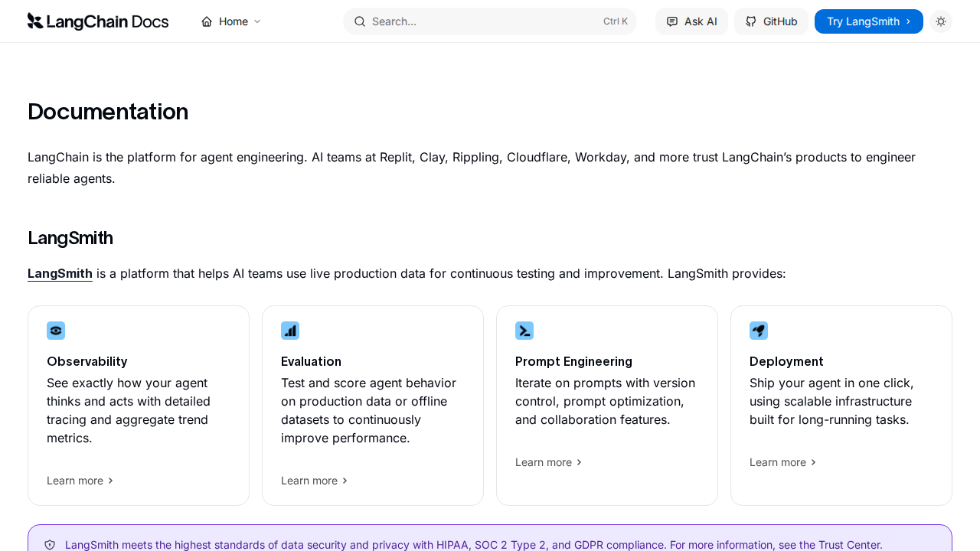Image resolution: width=980 pixels, height=551 pixels.
Task: Click the Prompt Engineering terminal icon
Action: click(x=524, y=331)
